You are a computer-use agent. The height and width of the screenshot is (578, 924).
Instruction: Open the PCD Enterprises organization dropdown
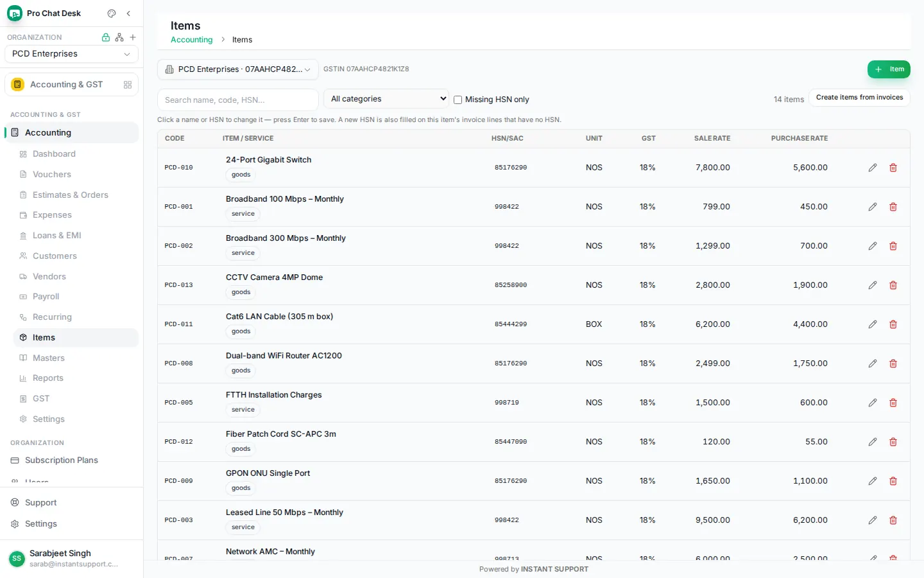tap(71, 54)
